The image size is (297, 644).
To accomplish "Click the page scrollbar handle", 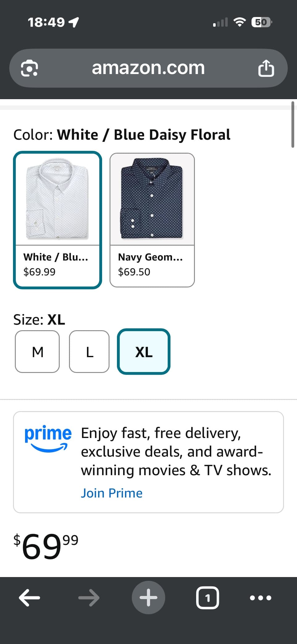I will tap(293, 125).
